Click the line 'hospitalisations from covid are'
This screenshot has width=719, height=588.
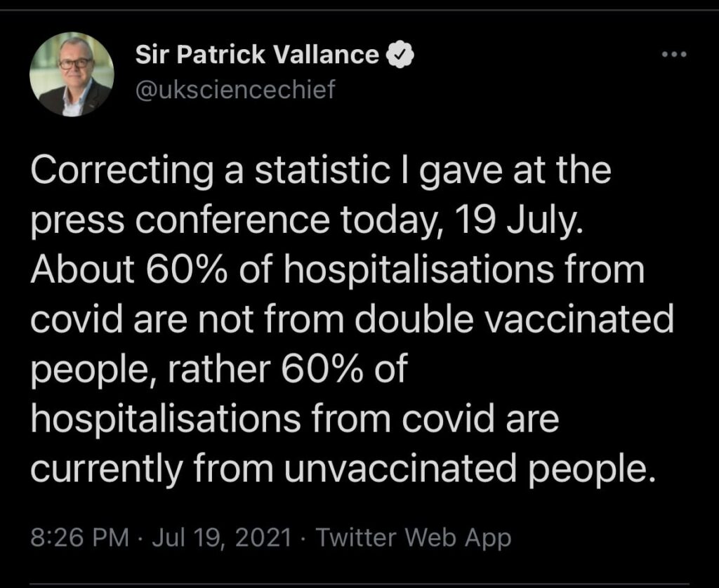click(295, 420)
